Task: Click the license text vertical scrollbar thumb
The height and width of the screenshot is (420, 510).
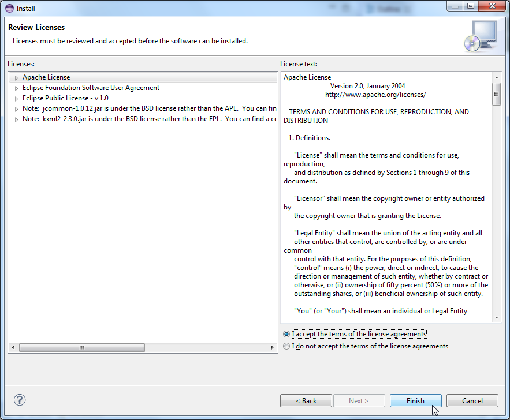Action: (x=496, y=94)
